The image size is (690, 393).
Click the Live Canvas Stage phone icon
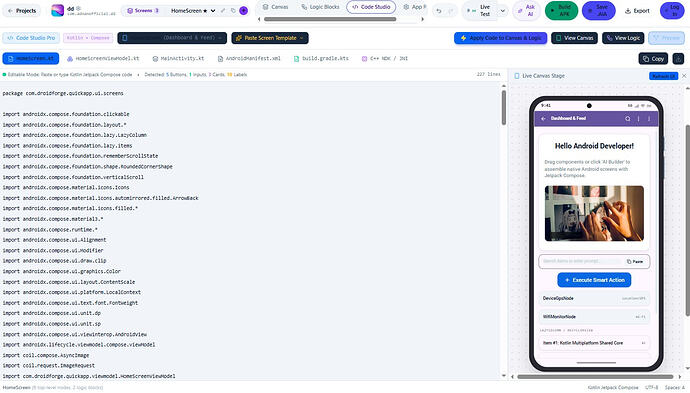point(517,76)
